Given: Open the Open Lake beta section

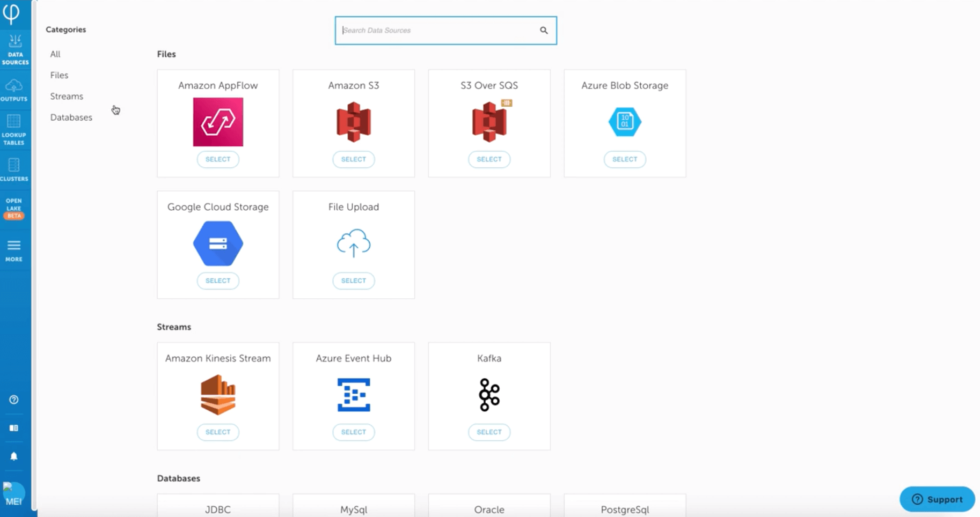Looking at the screenshot, I should [x=14, y=208].
